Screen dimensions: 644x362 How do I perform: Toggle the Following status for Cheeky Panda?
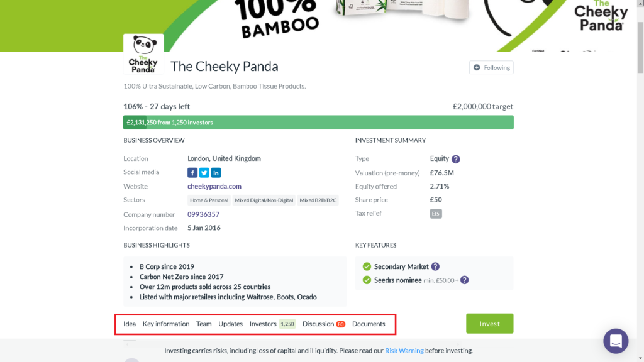click(x=491, y=67)
